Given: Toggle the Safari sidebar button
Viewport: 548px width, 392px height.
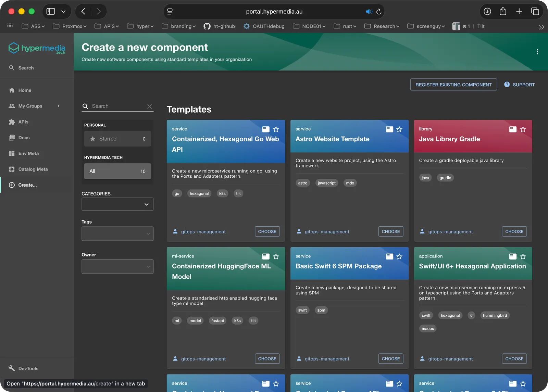Looking at the screenshot, I should click(x=51, y=11).
